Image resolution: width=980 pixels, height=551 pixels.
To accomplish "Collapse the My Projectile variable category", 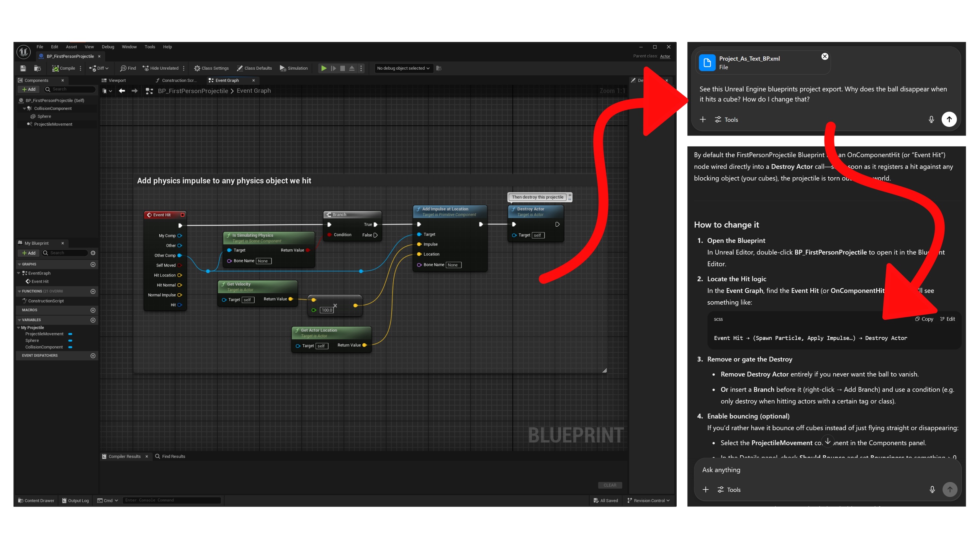I will point(18,328).
